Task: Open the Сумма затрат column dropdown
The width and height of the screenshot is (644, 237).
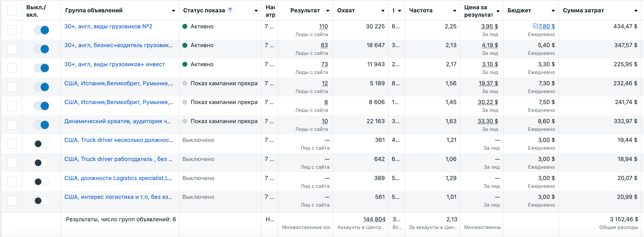Action: (636, 11)
